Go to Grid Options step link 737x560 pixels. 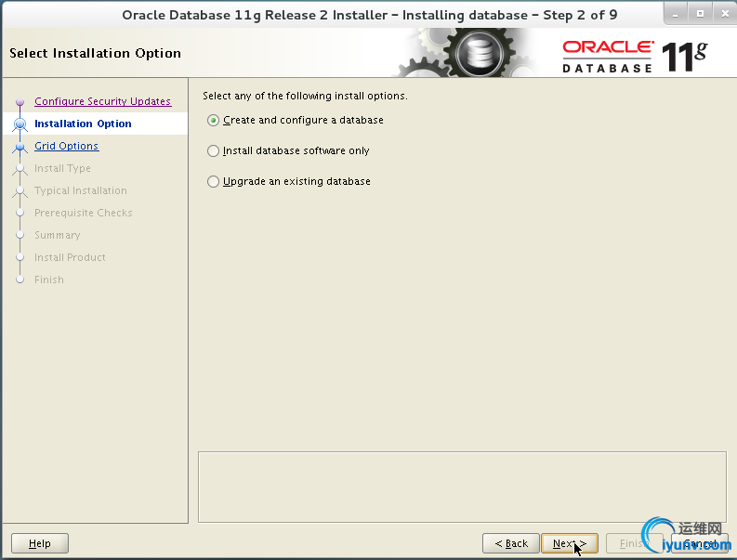coord(66,146)
